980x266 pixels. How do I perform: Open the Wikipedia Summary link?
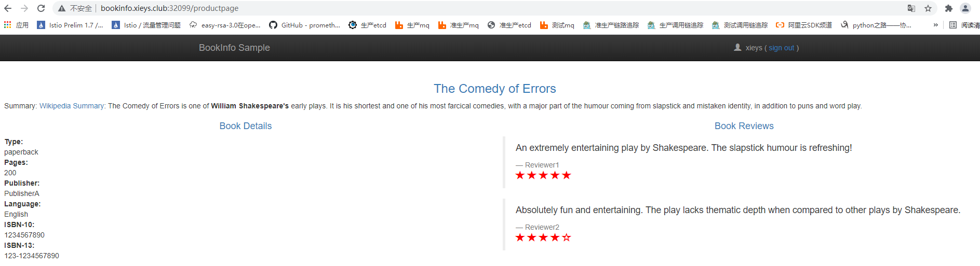pyautogui.click(x=72, y=106)
